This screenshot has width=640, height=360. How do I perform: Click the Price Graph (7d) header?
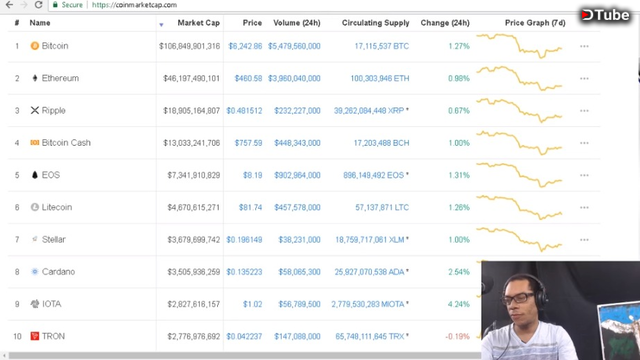535,23
